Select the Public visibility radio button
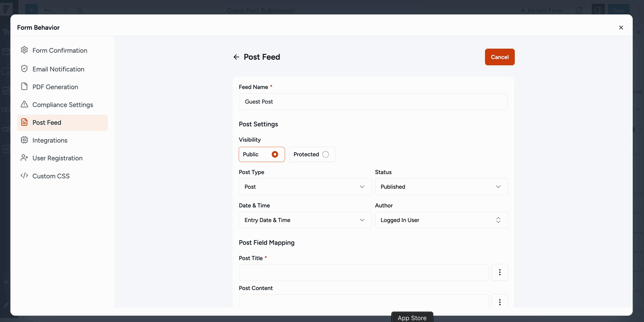The width and height of the screenshot is (644, 322). point(275,154)
